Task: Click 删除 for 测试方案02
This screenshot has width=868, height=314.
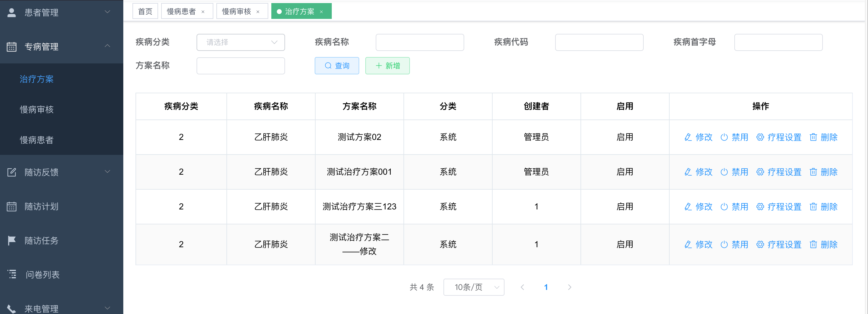Action: coord(823,137)
